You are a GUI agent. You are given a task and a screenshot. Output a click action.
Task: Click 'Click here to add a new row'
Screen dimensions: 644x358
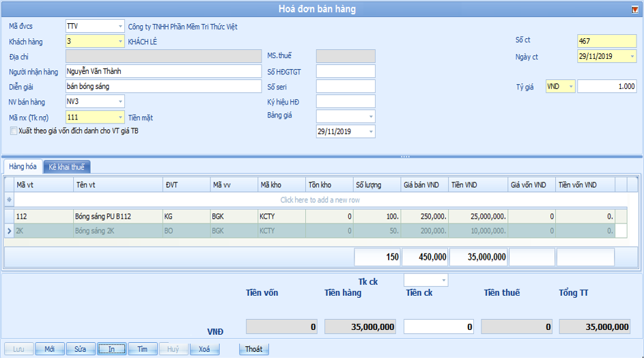[x=320, y=200]
